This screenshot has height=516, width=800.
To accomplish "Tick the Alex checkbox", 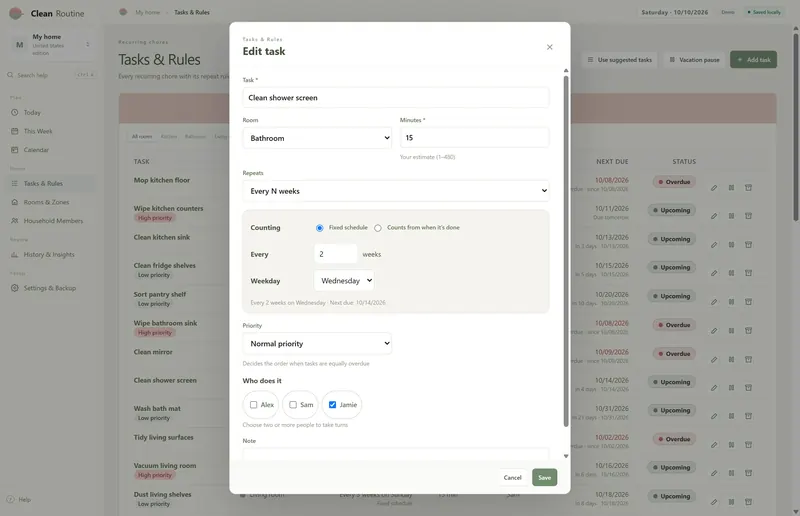I will 254,405.
